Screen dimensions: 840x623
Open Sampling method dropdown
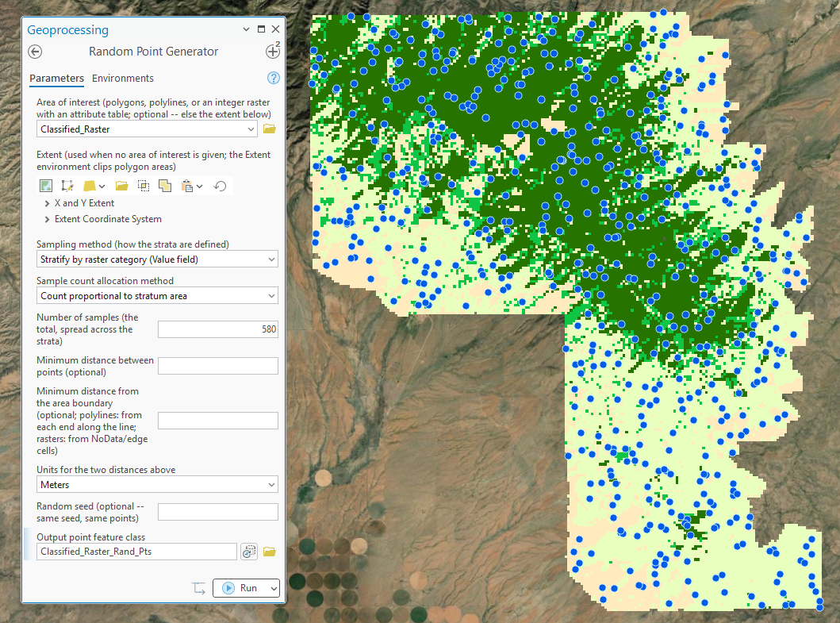coord(271,260)
